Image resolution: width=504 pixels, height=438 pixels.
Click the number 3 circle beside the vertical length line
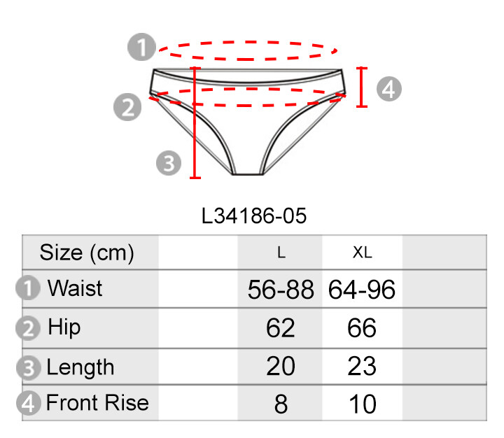[x=169, y=164]
